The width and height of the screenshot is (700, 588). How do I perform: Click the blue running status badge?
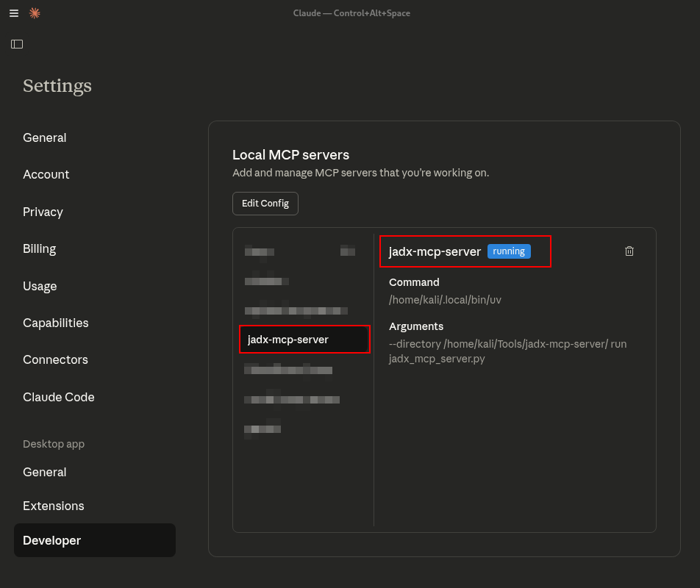509,251
